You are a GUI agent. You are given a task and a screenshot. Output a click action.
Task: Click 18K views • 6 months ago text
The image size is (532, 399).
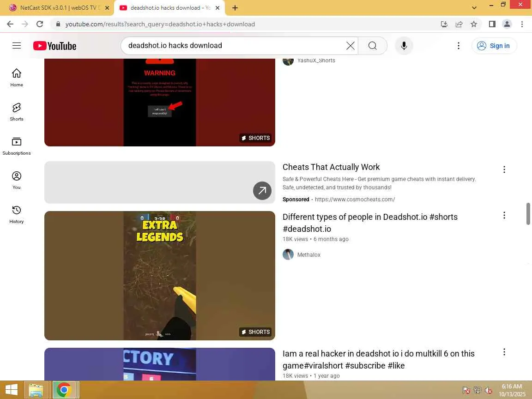tap(315, 239)
